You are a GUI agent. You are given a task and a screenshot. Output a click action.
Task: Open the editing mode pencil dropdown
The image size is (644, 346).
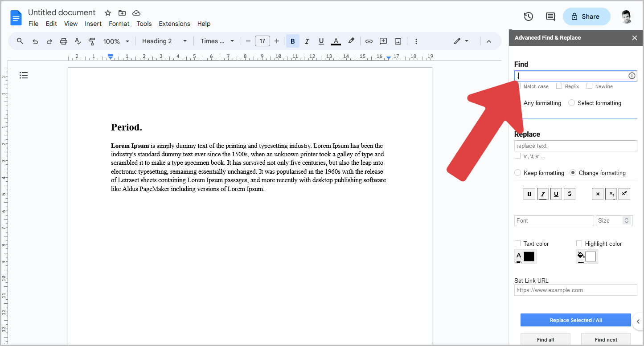[x=461, y=41]
